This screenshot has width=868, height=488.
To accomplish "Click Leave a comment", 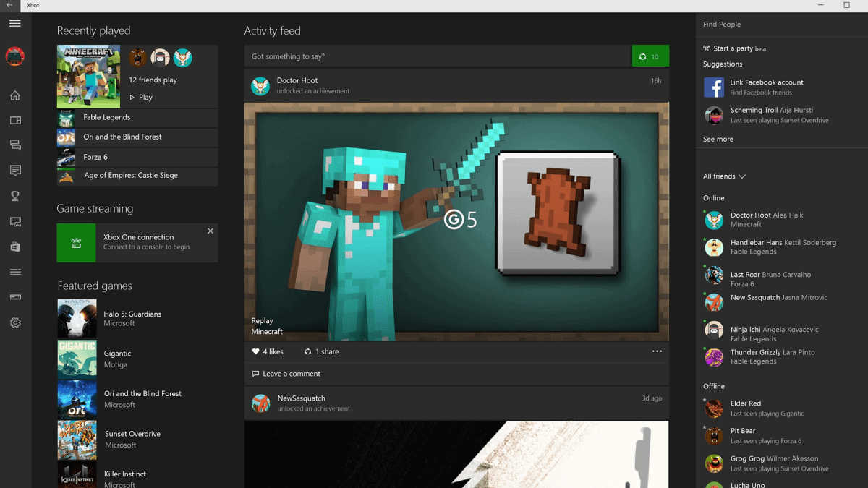I will tap(286, 374).
